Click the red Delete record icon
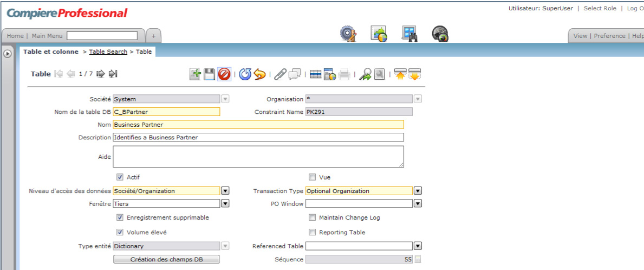The width and height of the screenshot is (644, 270). 224,74
